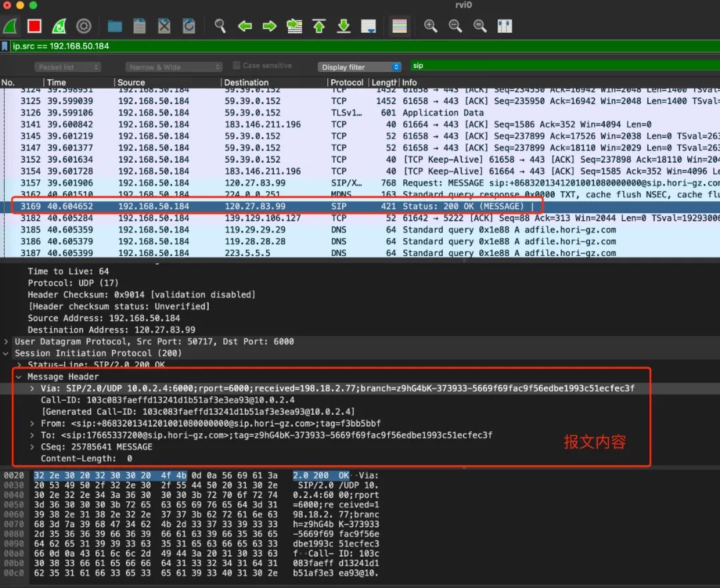Sort by the Time column header
Image resolution: width=720 pixels, height=588 pixels.
point(79,83)
